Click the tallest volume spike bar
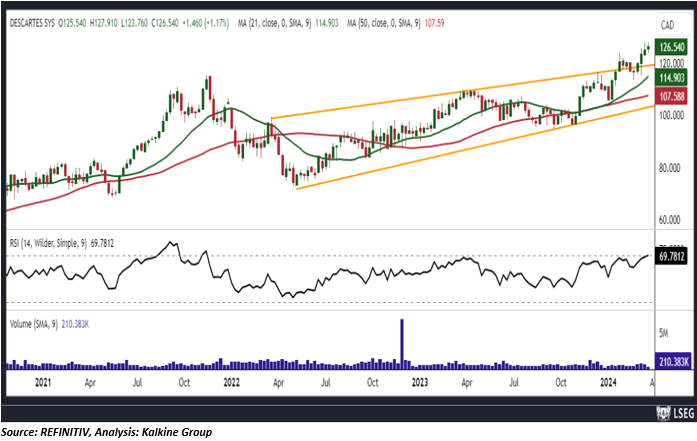 402,344
